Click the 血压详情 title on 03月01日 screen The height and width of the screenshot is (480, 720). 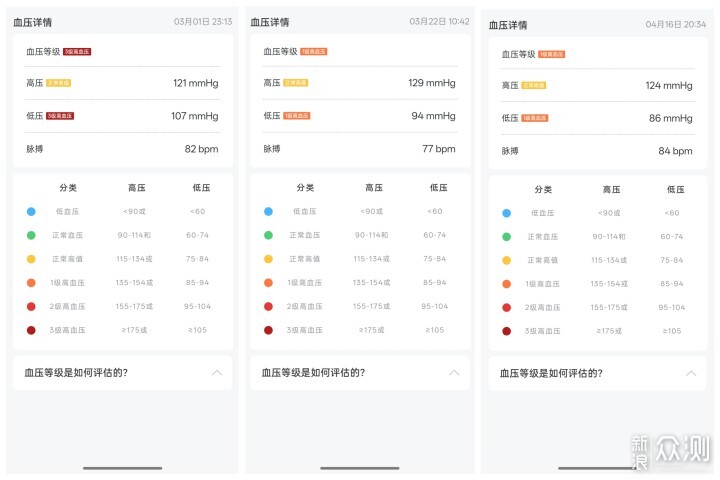tap(33, 22)
